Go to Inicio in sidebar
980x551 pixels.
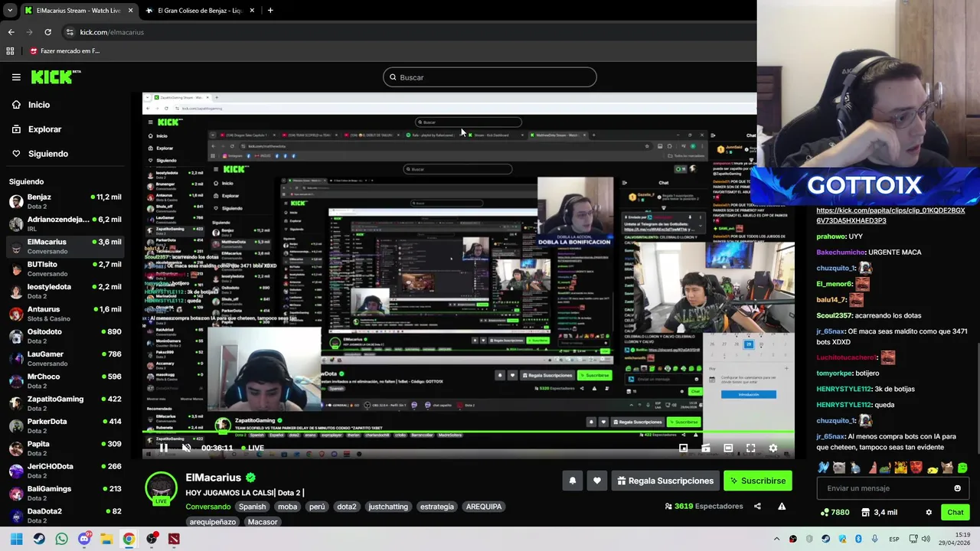click(x=31, y=105)
